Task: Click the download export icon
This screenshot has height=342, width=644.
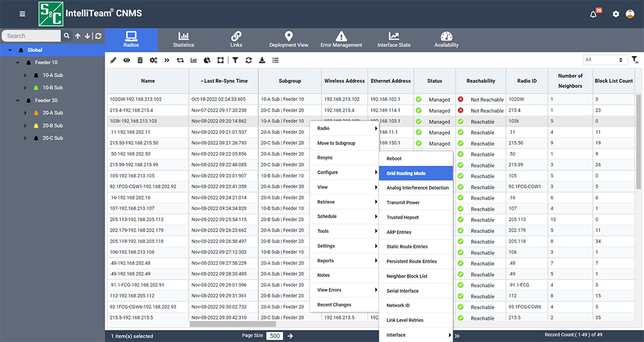Action: 262,60
